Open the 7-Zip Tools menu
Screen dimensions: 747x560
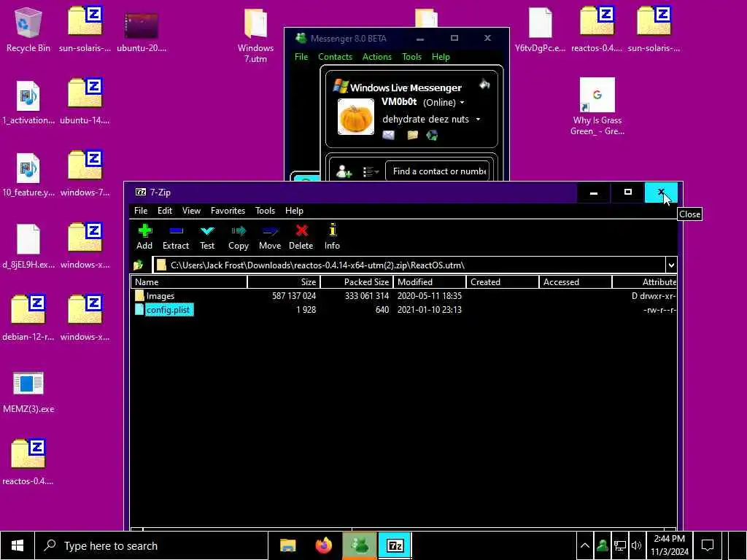[265, 211]
